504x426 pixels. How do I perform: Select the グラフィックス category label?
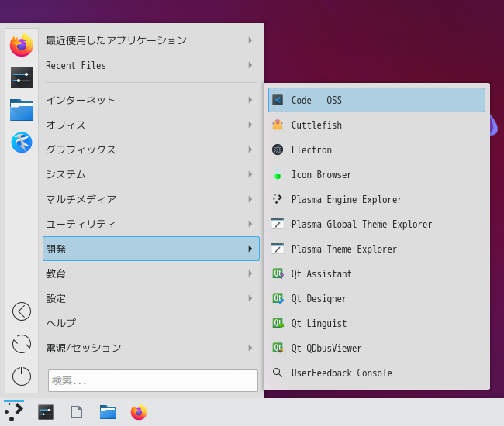point(81,149)
